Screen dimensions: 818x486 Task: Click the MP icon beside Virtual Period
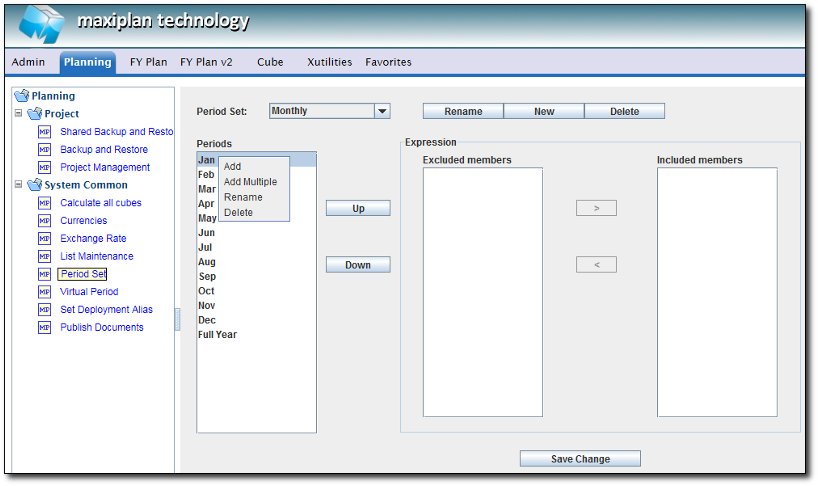pos(44,292)
